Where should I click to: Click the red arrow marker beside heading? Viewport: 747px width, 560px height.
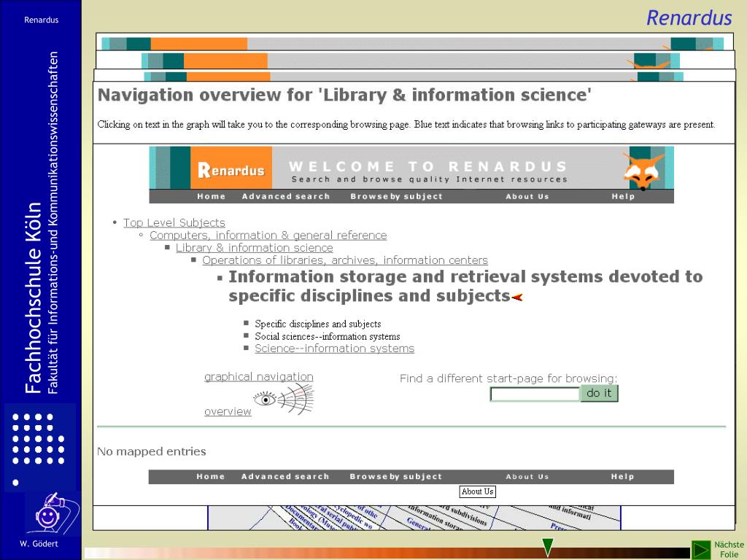tap(517, 297)
